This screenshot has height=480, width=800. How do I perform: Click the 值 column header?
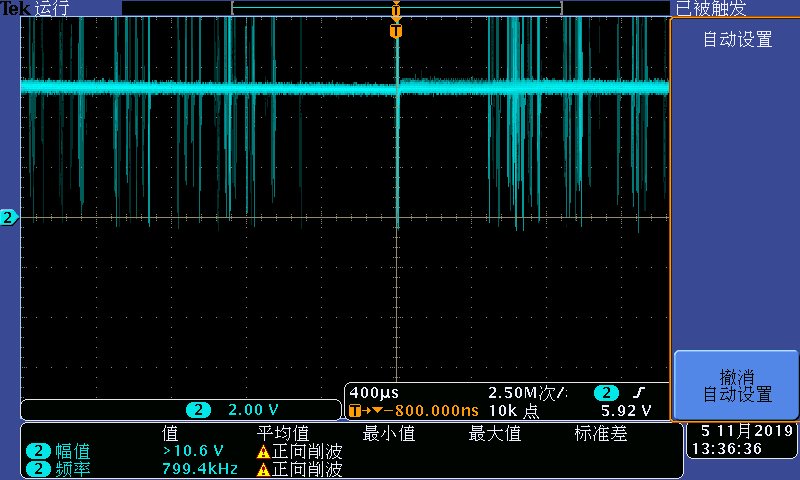[170, 434]
